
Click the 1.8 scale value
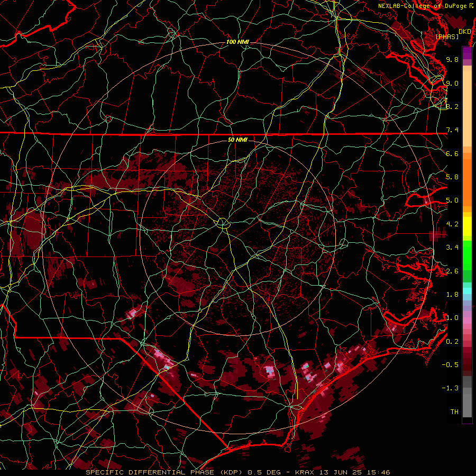pos(452,295)
